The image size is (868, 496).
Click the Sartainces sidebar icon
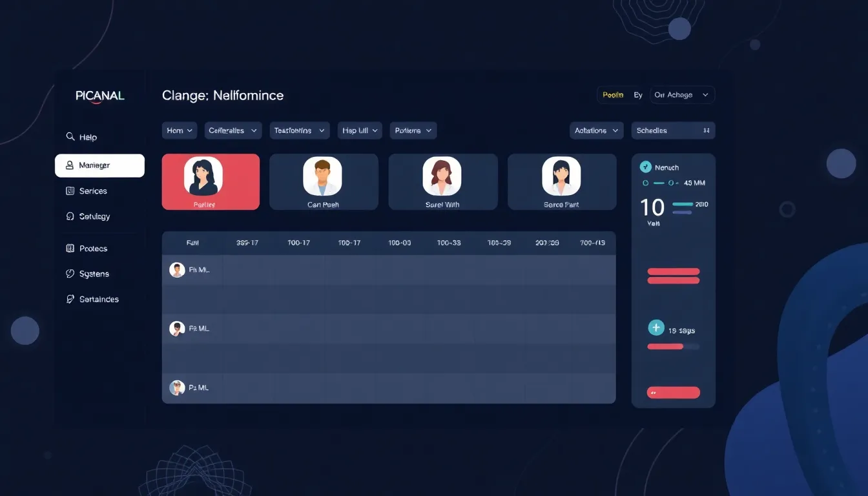[70, 299]
